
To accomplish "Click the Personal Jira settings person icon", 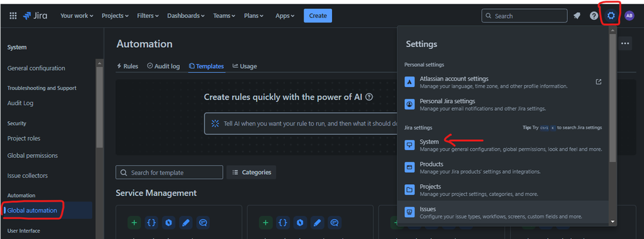I will click(409, 104).
